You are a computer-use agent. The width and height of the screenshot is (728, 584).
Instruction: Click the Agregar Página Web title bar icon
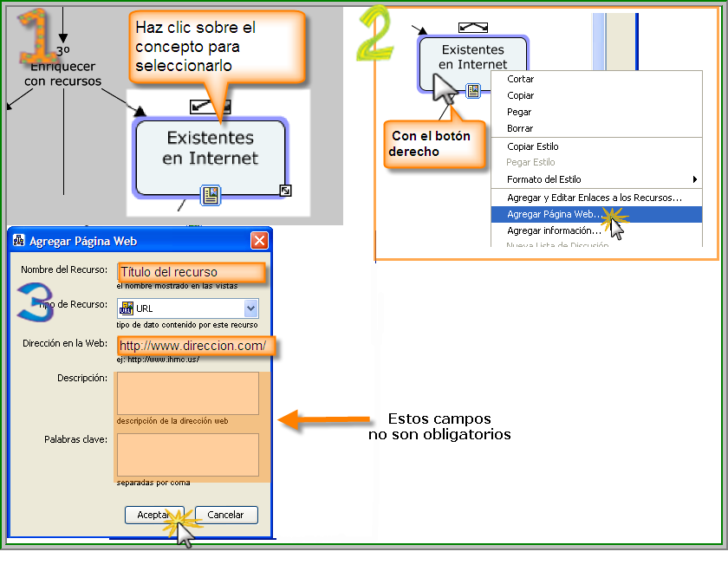(x=19, y=241)
